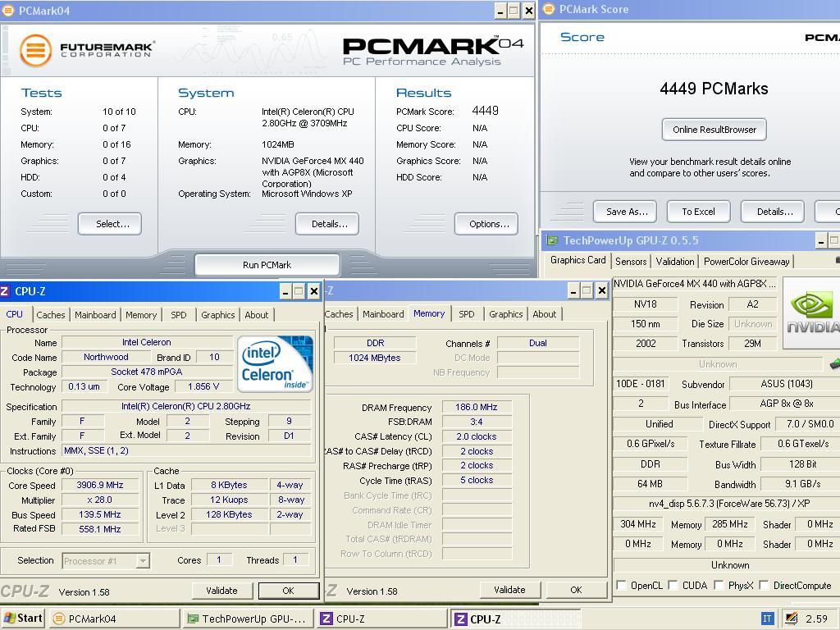Open the Mainboard tab in left CPU-Z

tap(95, 315)
